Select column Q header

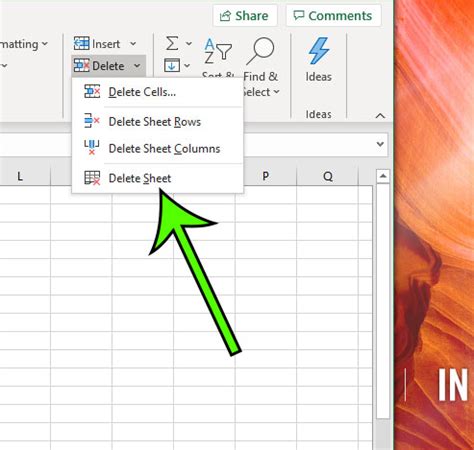click(x=328, y=176)
